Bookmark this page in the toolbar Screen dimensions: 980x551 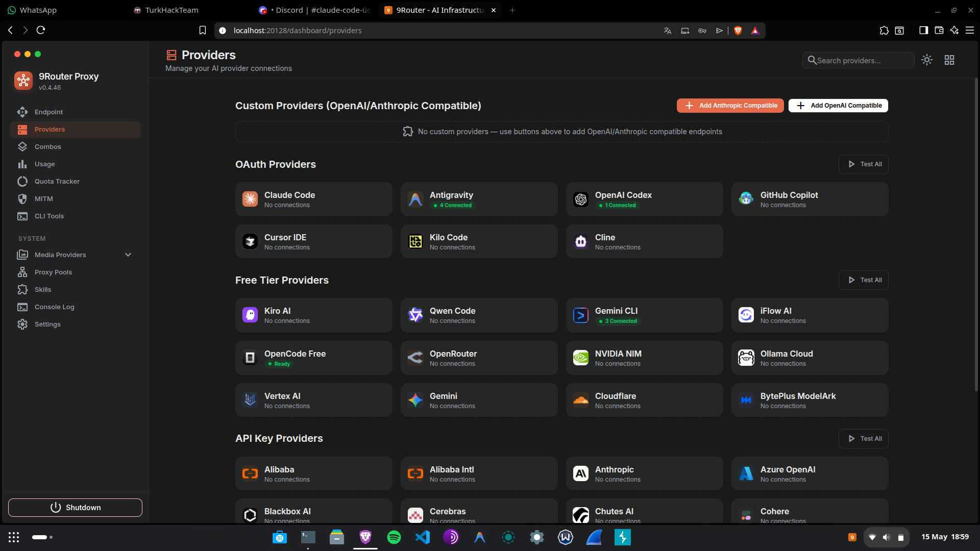[203, 31]
